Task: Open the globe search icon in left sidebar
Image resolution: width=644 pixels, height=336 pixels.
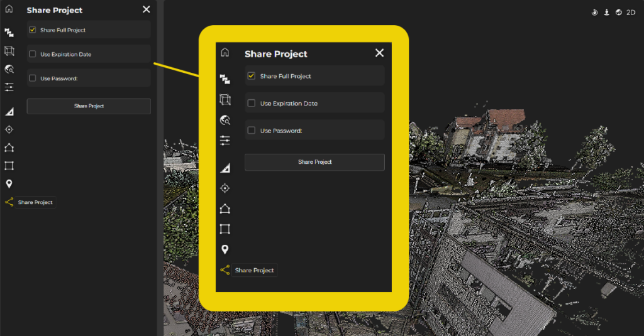Action: [9, 69]
